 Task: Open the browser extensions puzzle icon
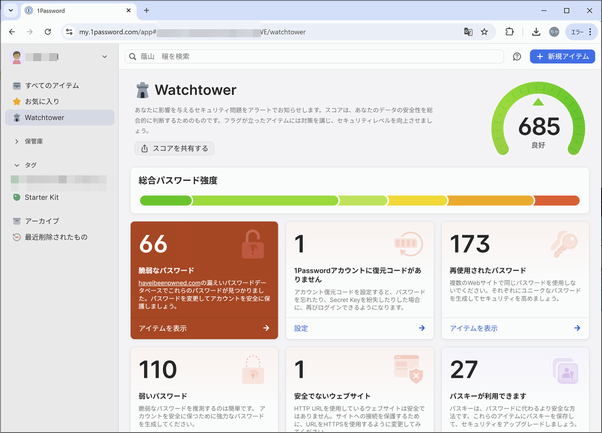(510, 31)
